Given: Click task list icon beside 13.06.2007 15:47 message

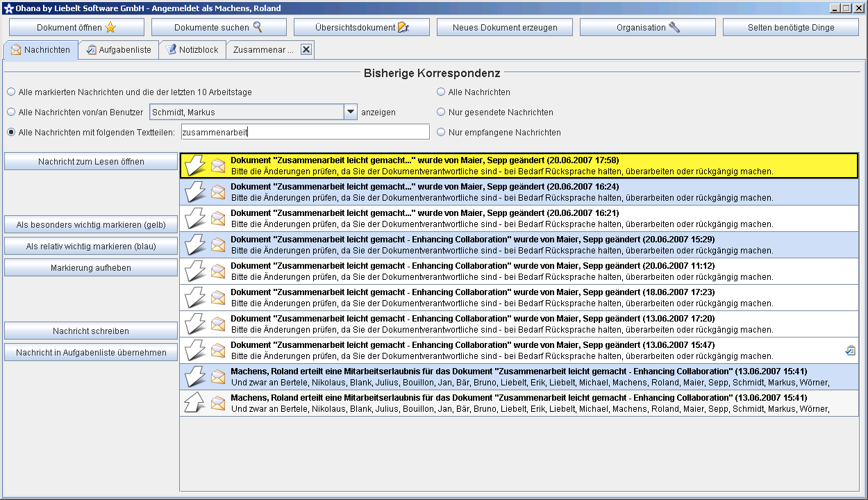Looking at the screenshot, I should click(850, 351).
